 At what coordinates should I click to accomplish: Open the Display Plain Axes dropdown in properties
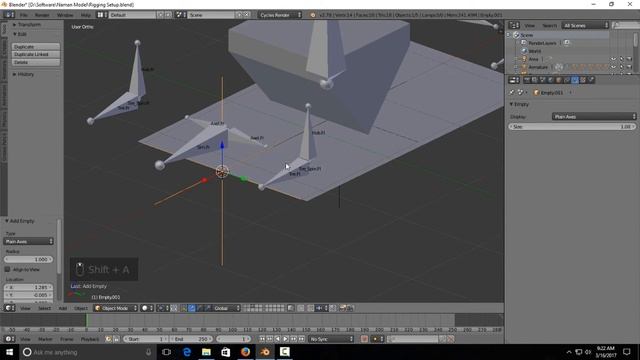pyautogui.click(x=594, y=116)
